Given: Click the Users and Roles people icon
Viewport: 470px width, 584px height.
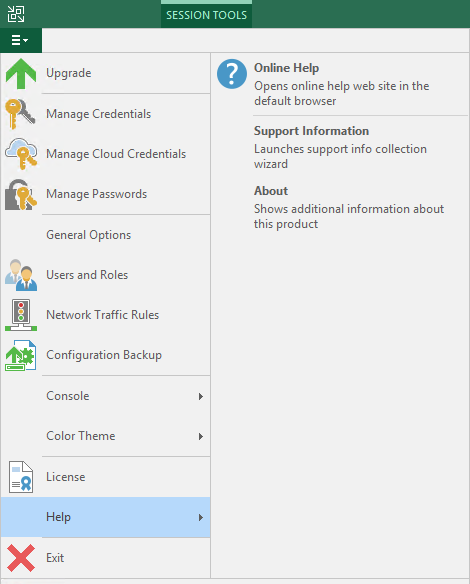Looking at the screenshot, I should (21, 275).
